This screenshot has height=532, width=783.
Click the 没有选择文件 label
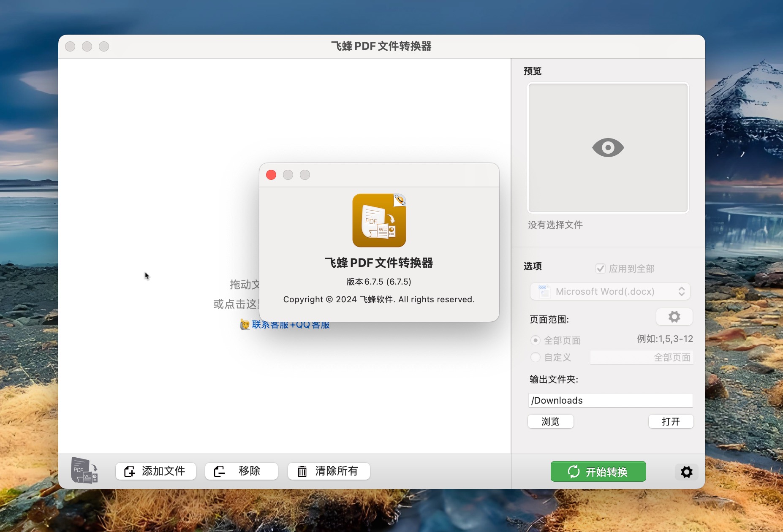pos(555,225)
